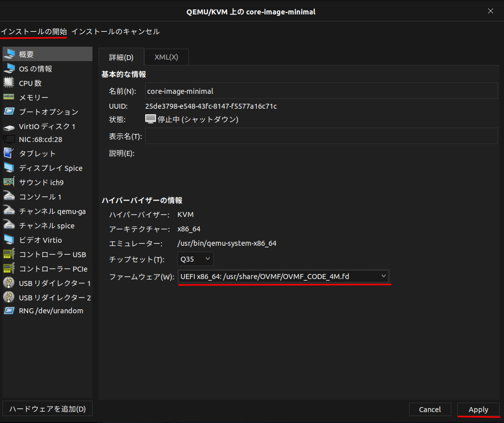
Task: Click the タブレット input icon
Action: click(x=9, y=153)
